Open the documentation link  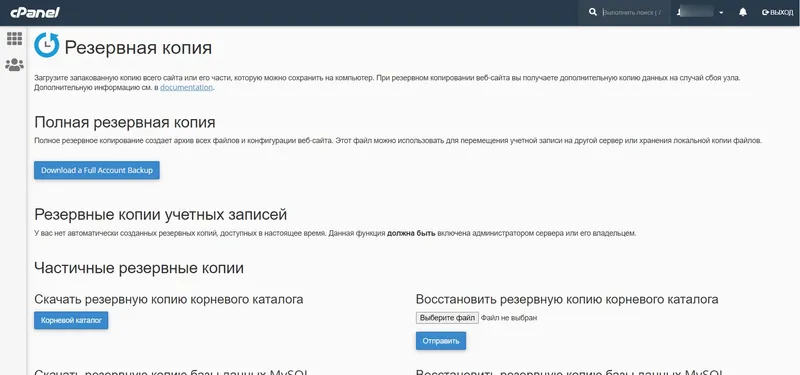coord(186,87)
